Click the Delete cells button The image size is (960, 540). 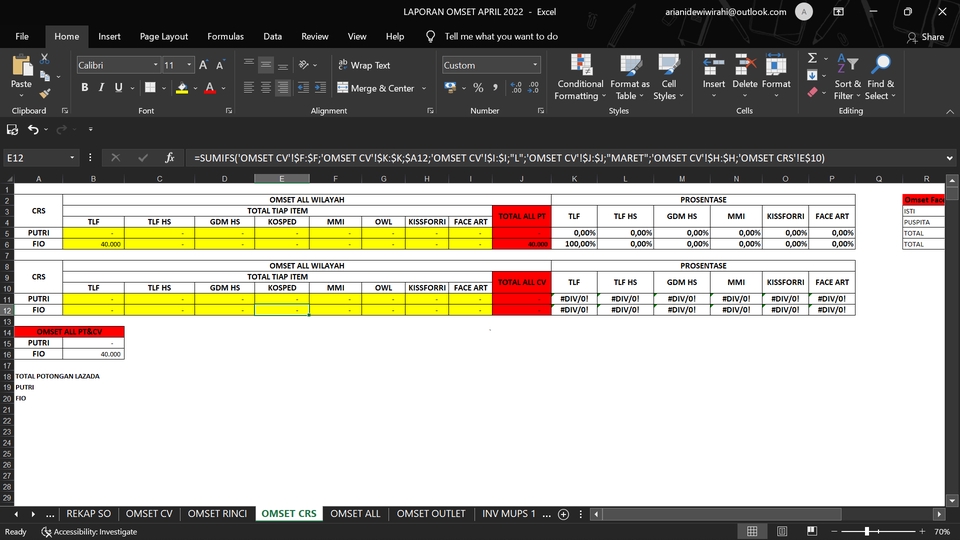coord(745,77)
